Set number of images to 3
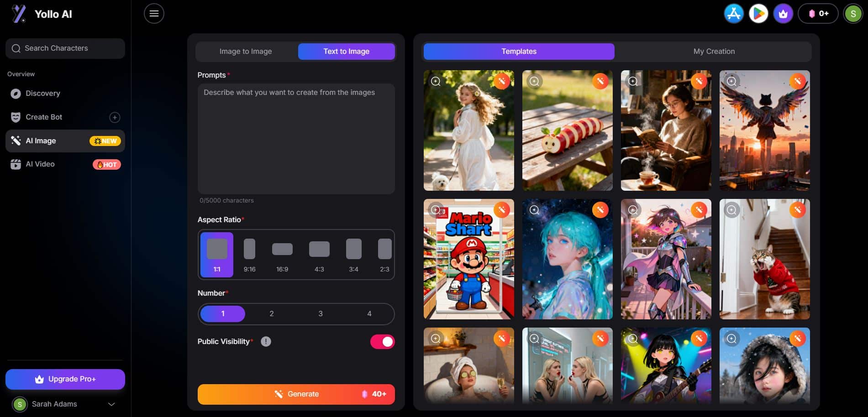The width and height of the screenshot is (868, 417). pyautogui.click(x=321, y=314)
